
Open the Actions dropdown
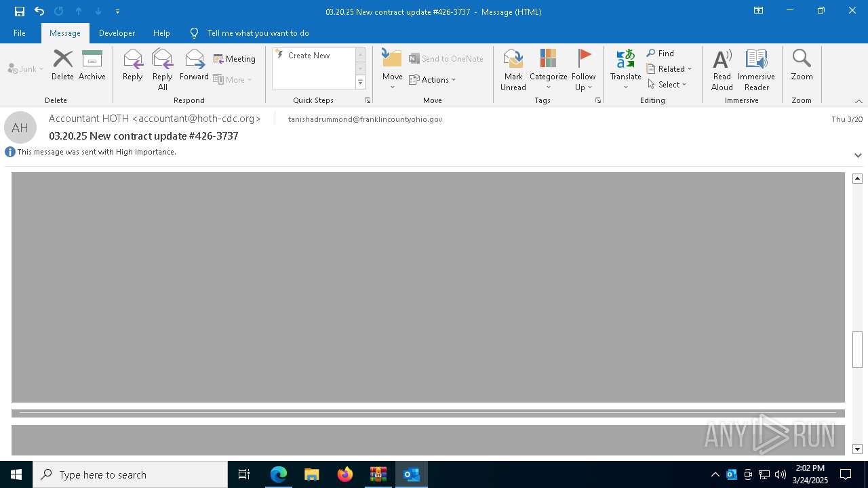click(433, 79)
